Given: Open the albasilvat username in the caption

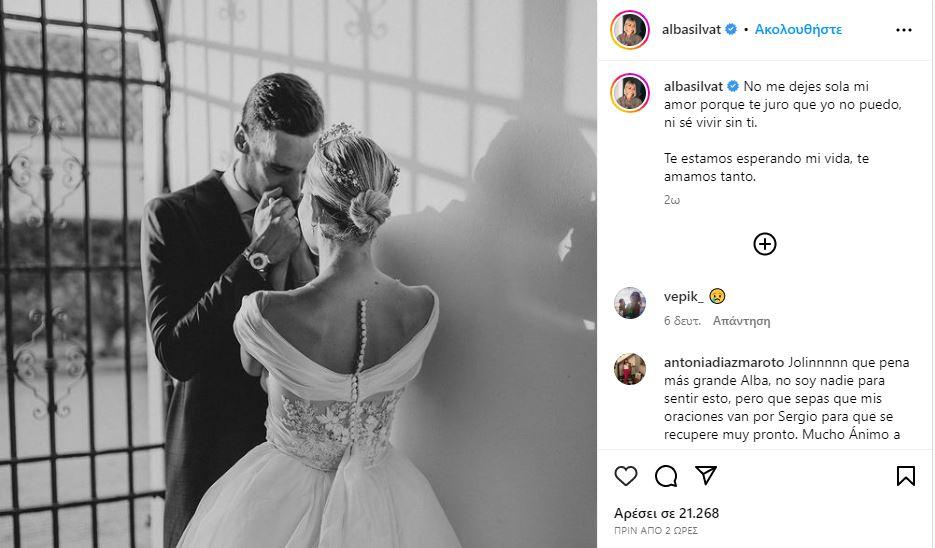Looking at the screenshot, I should click(693, 86).
